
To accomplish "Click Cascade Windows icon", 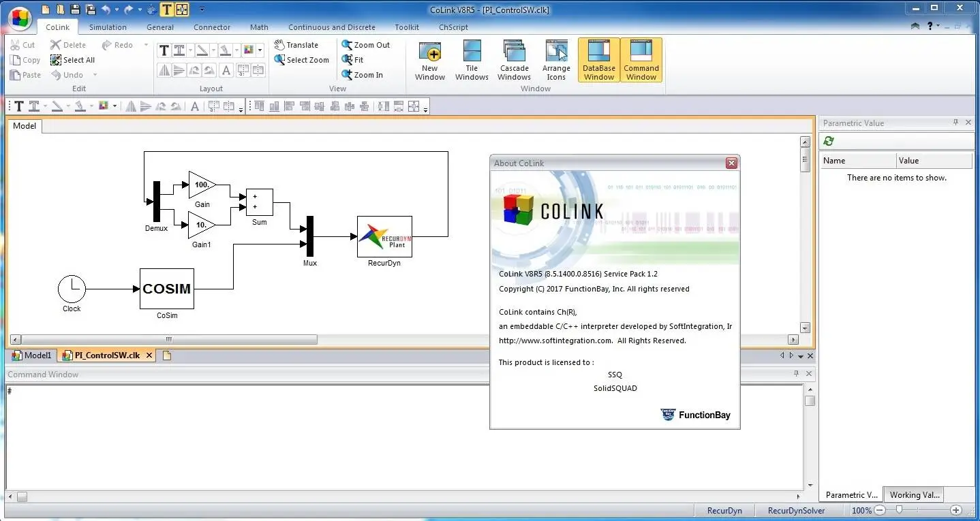I will click(514, 61).
